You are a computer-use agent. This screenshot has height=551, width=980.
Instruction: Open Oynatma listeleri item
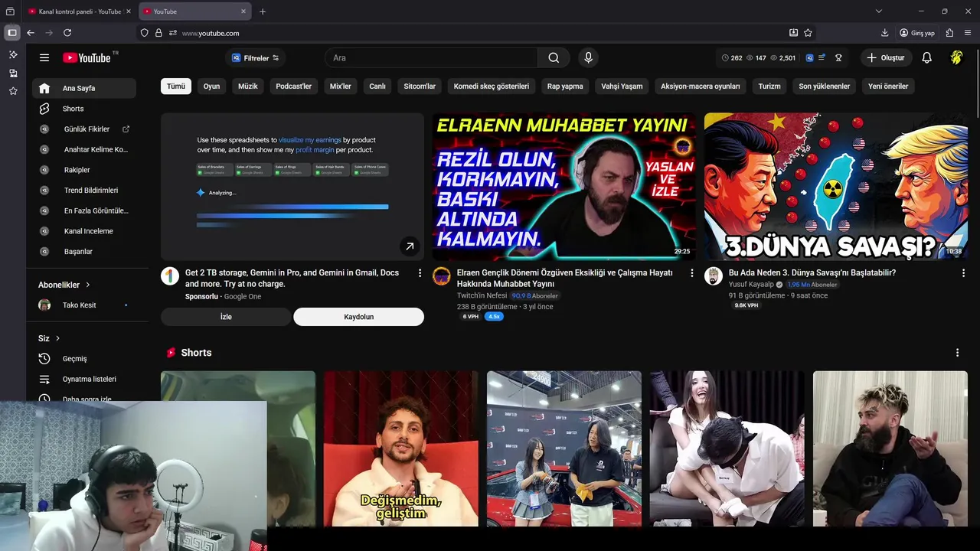84,379
